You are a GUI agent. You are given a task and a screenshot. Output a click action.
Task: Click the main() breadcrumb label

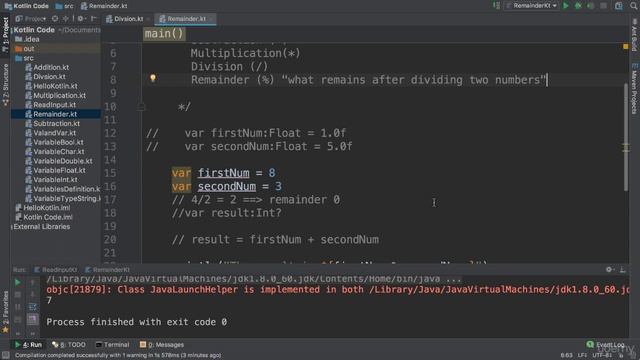coord(164,33)
